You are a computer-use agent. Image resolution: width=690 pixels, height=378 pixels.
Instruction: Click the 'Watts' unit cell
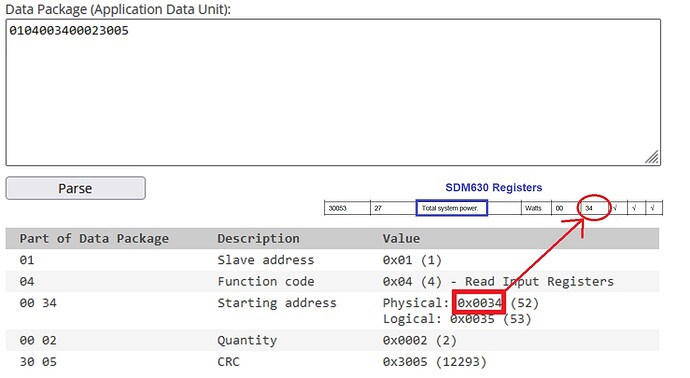[536, 208]
